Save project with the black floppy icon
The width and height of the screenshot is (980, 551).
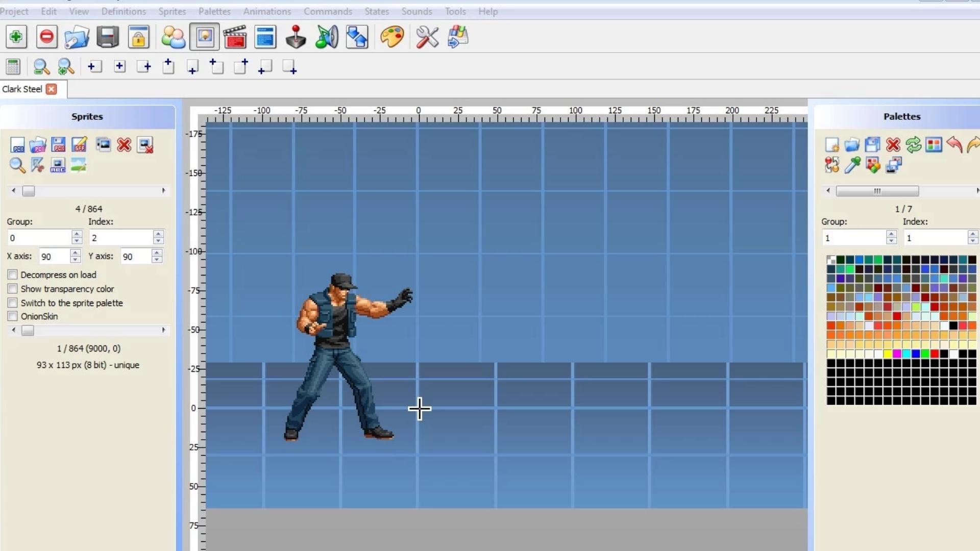(x=108, y=37)
